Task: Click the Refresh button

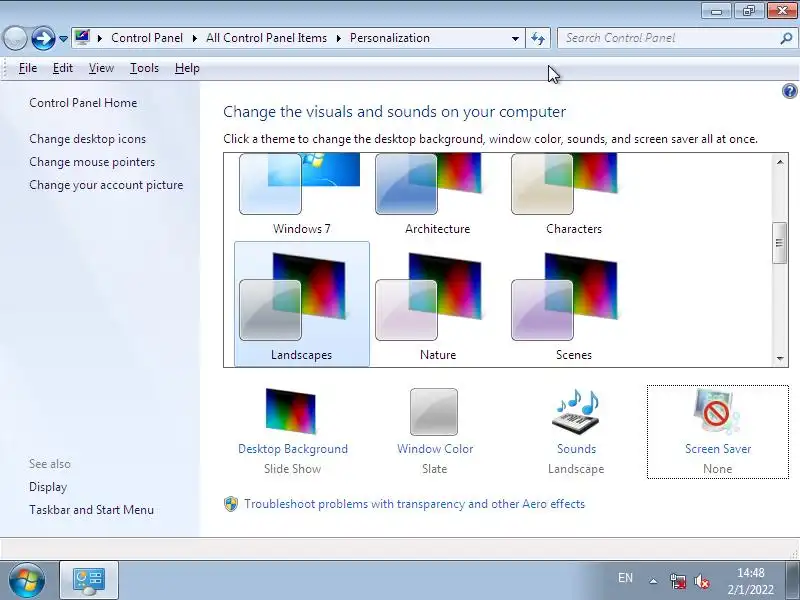Action: click(x=538, y=38)
